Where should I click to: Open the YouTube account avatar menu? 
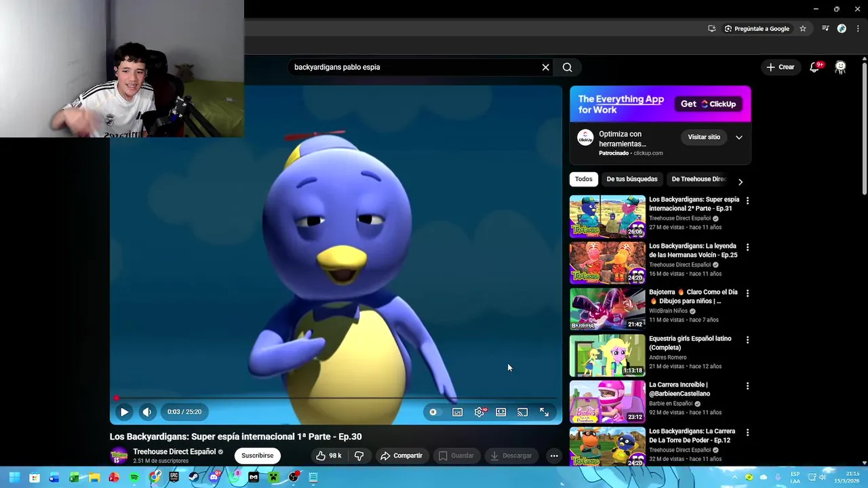click(x=841, y=67)
